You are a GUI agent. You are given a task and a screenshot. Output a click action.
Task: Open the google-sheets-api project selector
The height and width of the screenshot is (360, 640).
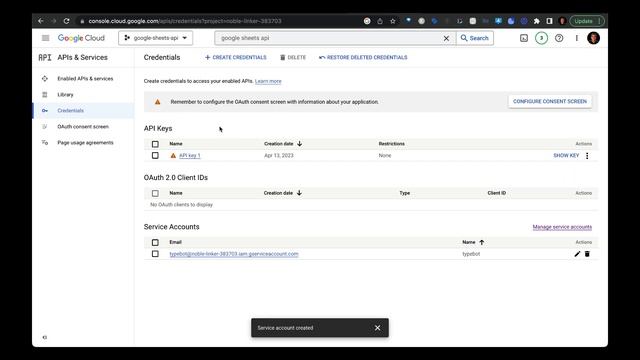click(156, 38)
